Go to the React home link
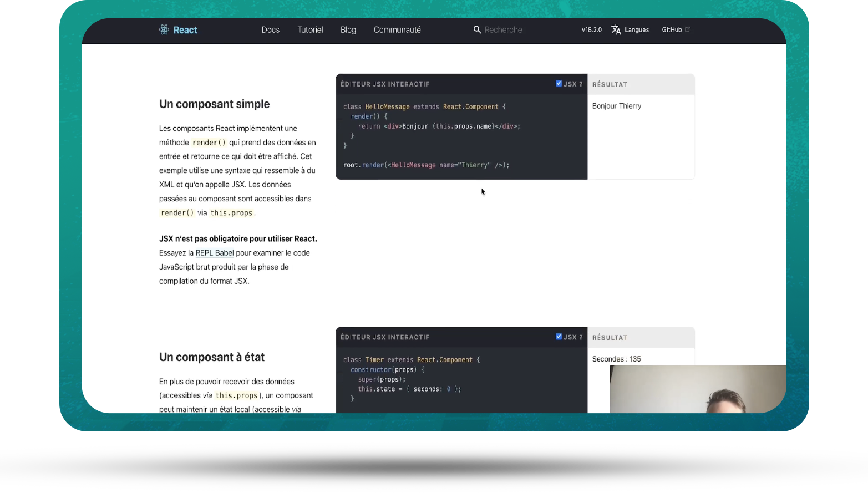 pyautogui.click(x=178, y=30)
